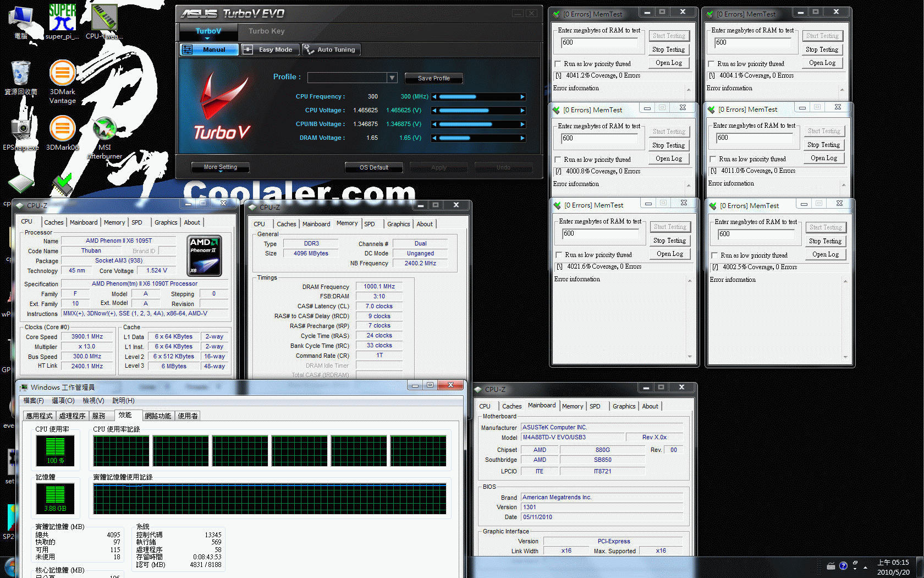Stop Testing in the 4041.2% MemTest window

[669, 50]
